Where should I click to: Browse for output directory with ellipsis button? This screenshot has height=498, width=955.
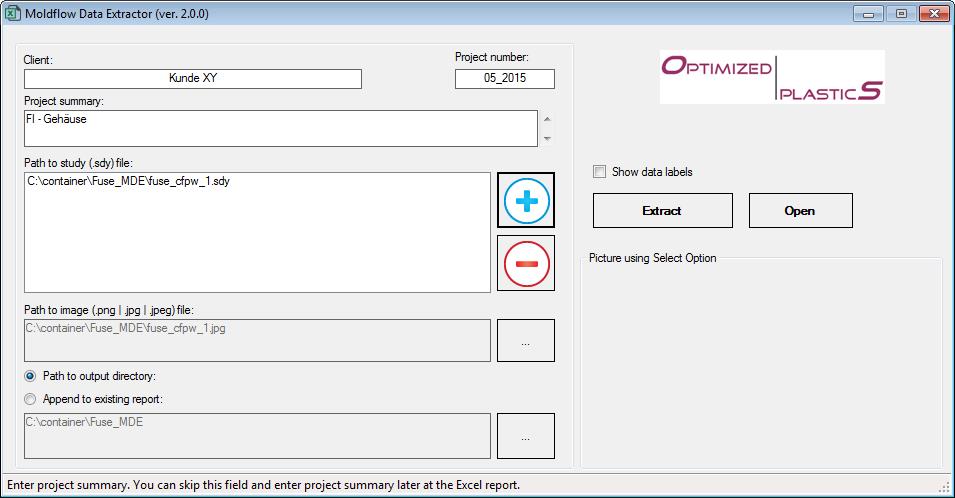525,436
